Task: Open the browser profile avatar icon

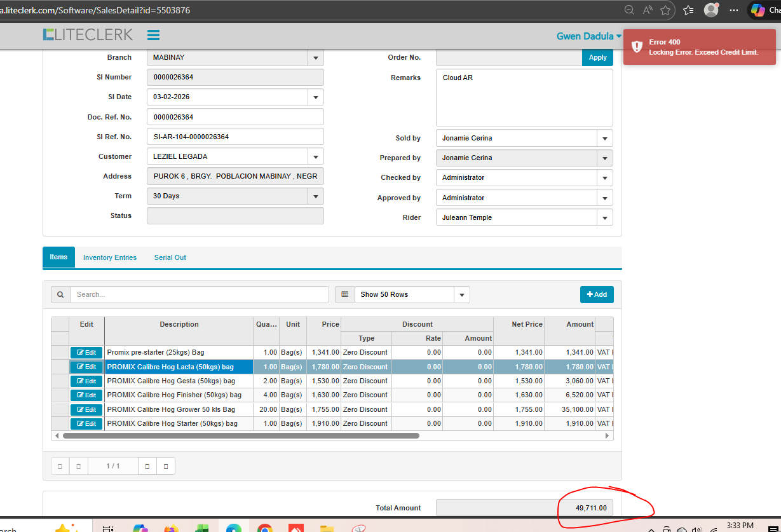Action: click(711, 10)
